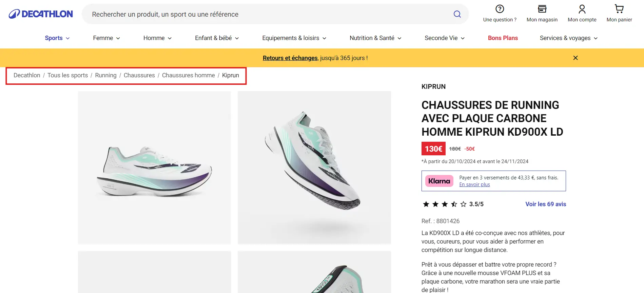The width and height of the screenshot is (644, 293).
Task: Click Klarna En savoir plus link
Action: click(474, 184)
